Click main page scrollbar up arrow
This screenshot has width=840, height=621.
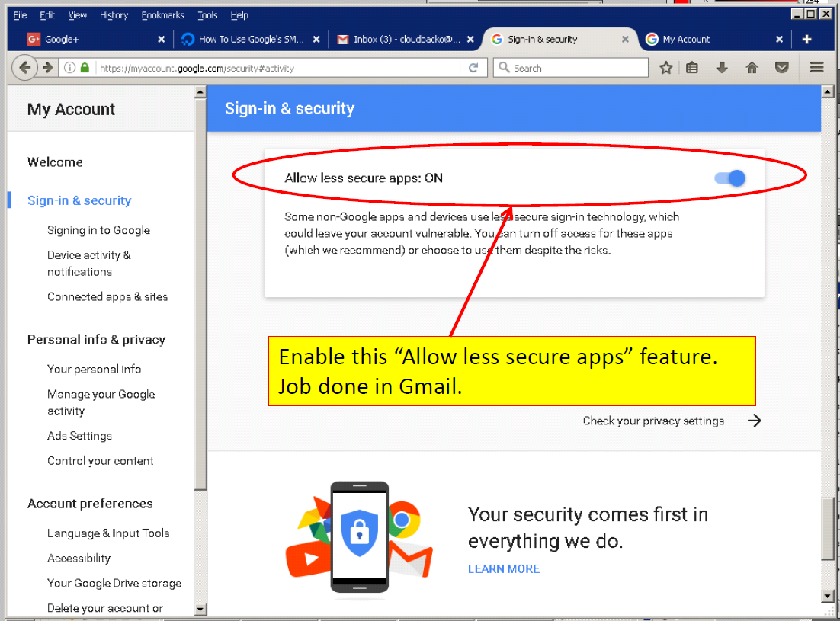[828, 91]
